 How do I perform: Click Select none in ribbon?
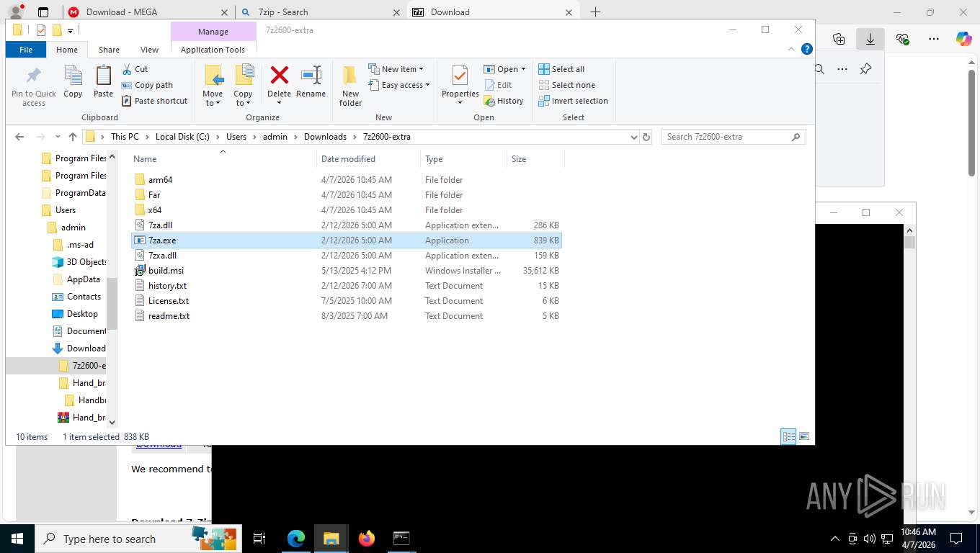coord(566,85)
